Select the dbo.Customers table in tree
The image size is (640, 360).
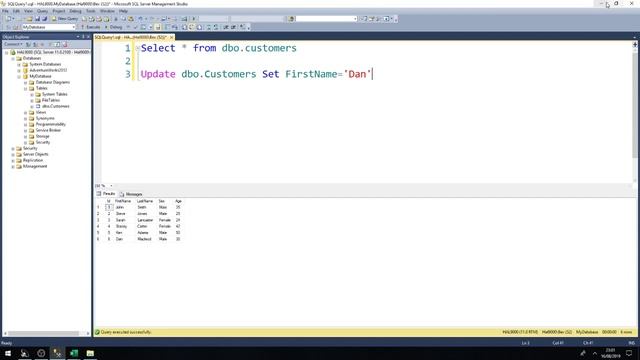point(56,106)
